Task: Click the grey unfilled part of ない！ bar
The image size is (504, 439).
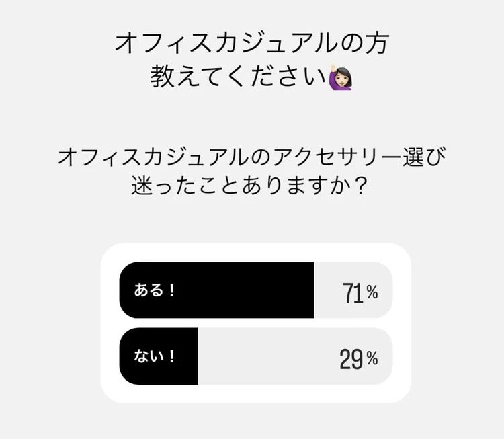Action: pyautogui.click(x=296, y=356)
